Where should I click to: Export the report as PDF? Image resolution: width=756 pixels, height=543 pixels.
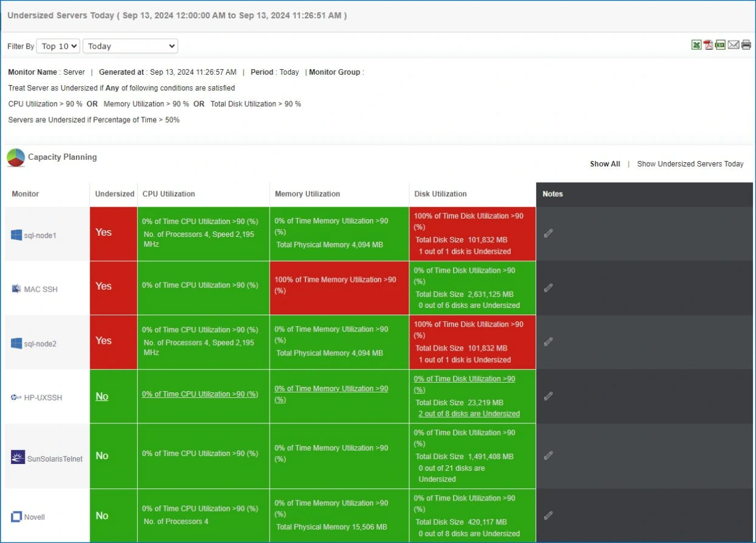tap(709, 44)
